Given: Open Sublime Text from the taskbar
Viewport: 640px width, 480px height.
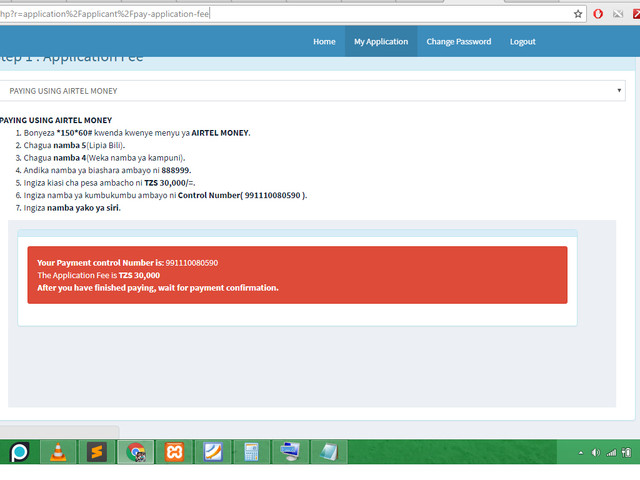Looking at the screenshot, I should (96, 452).
